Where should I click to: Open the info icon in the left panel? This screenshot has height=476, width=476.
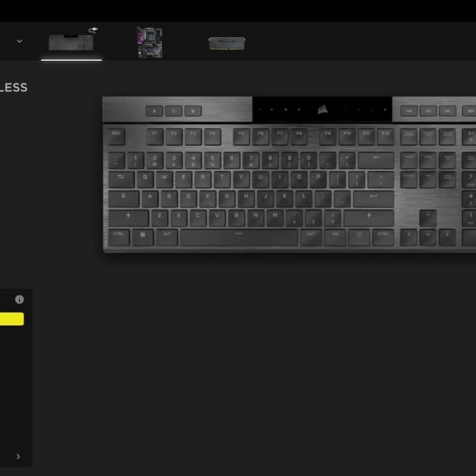pyautogui.click(x=19, y=299)
